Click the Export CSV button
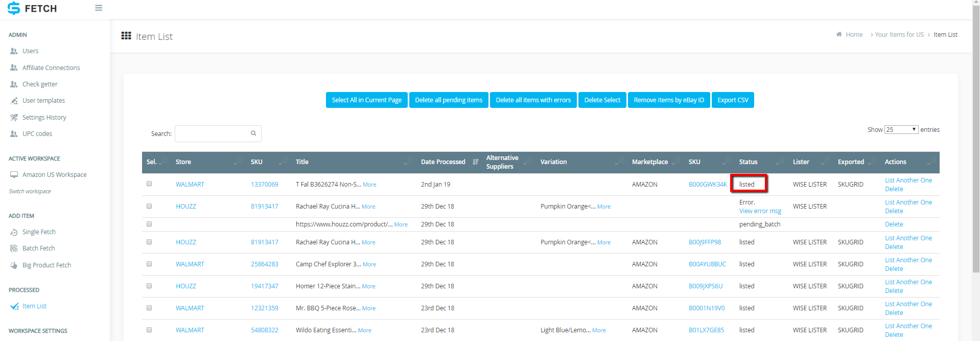This screenshot has width=980, height=341. [x=733, y=100]
